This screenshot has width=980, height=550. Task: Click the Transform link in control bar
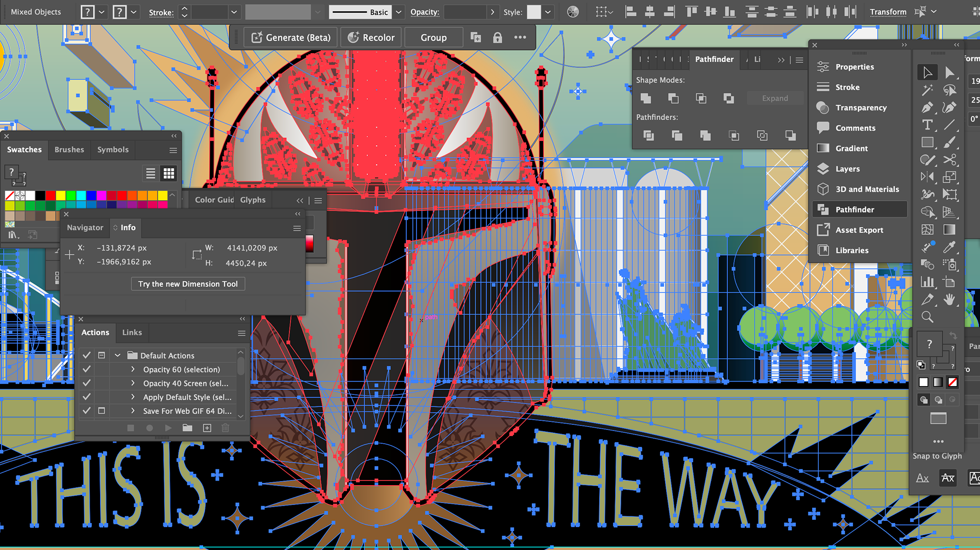(x=888, y=12)
